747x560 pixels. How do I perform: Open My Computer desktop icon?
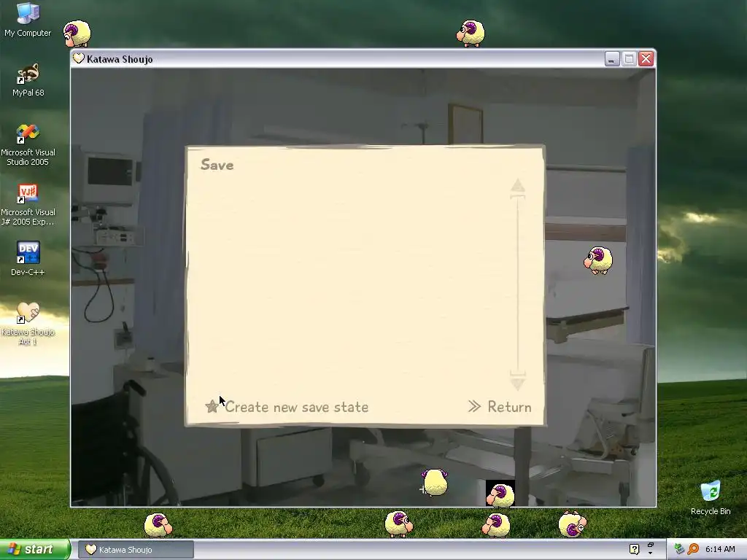(28, 20)
